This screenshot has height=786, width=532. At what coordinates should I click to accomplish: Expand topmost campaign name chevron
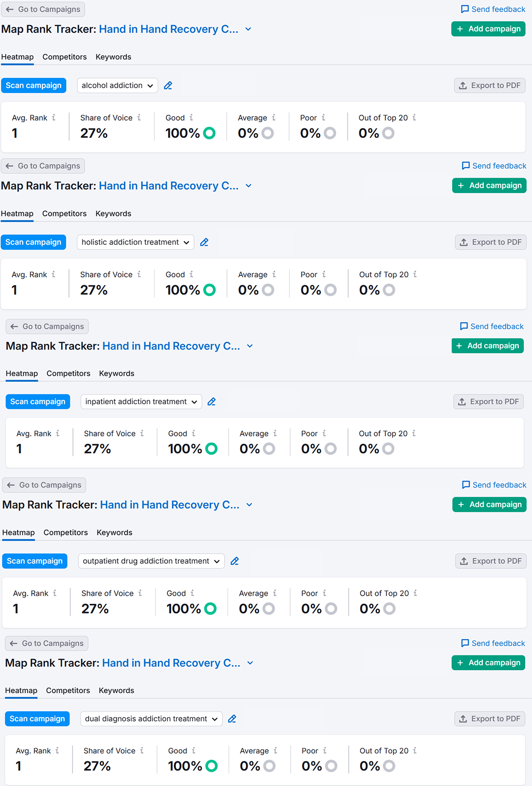248,30
